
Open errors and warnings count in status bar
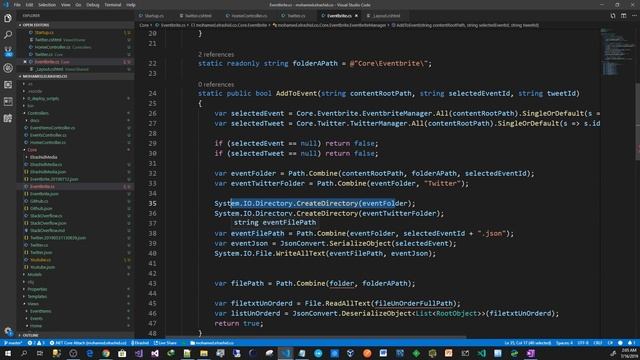click(x=36, y=343)
